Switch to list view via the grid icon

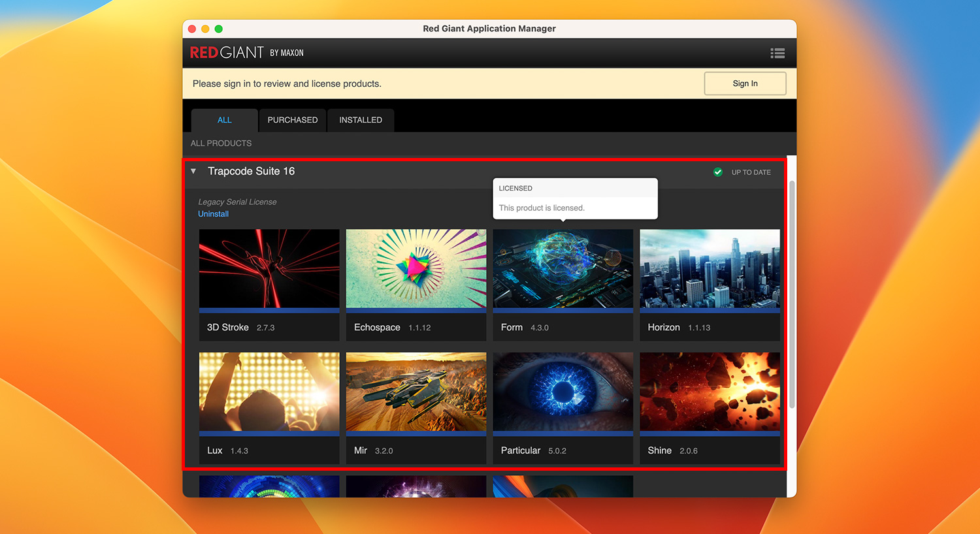[777, 53]
